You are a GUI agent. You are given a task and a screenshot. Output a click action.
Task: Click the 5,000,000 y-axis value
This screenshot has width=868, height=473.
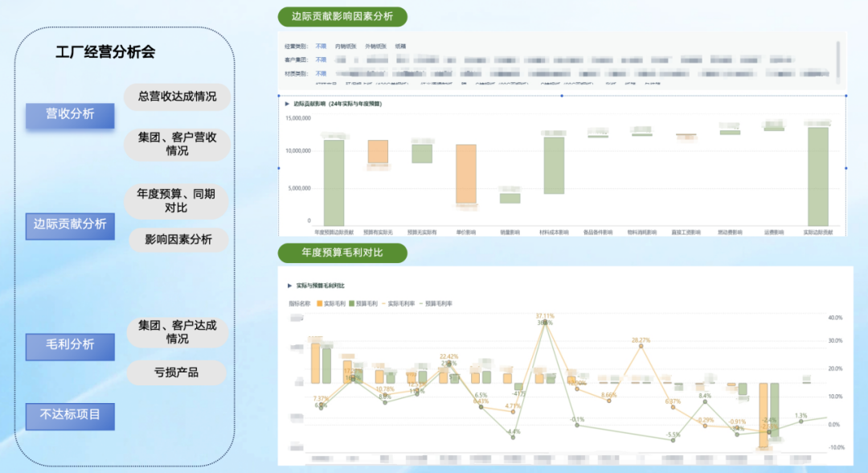tap(299, 188)
